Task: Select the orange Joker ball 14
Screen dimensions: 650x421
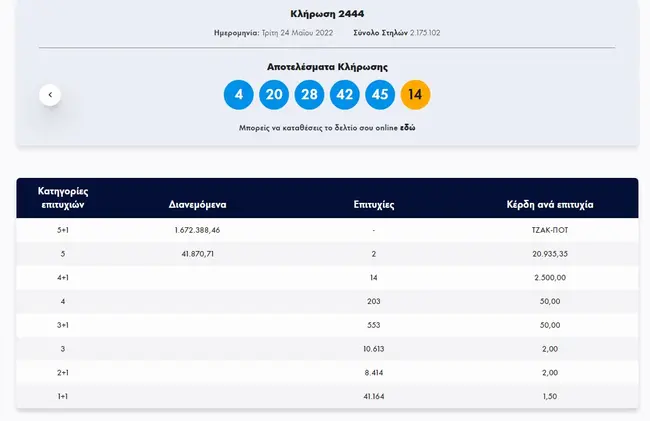Action: [x=416, y=95]
